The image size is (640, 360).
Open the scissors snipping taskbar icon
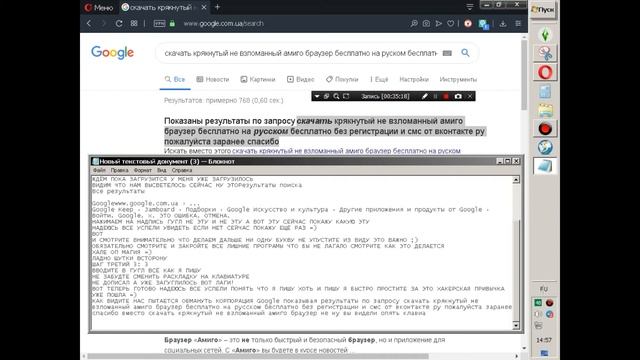coord(545,53)
